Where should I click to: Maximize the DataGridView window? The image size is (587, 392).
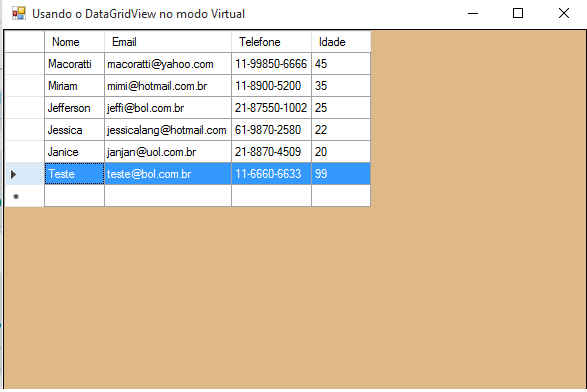(x=518, y=13)
